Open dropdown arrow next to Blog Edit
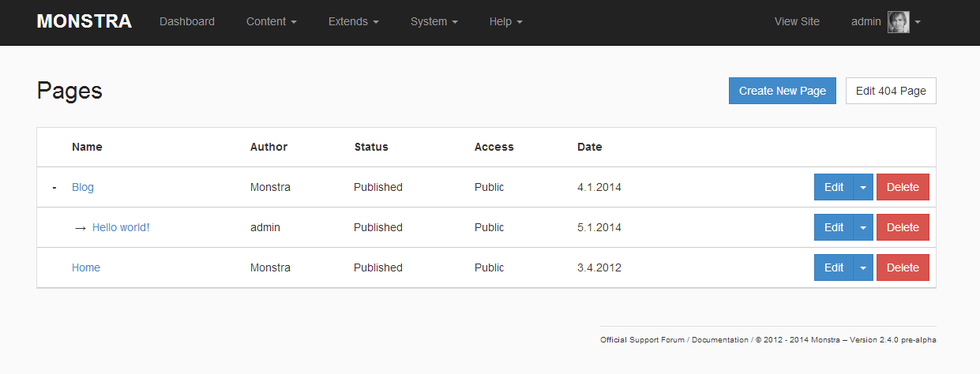 click(x=863, y=188)
